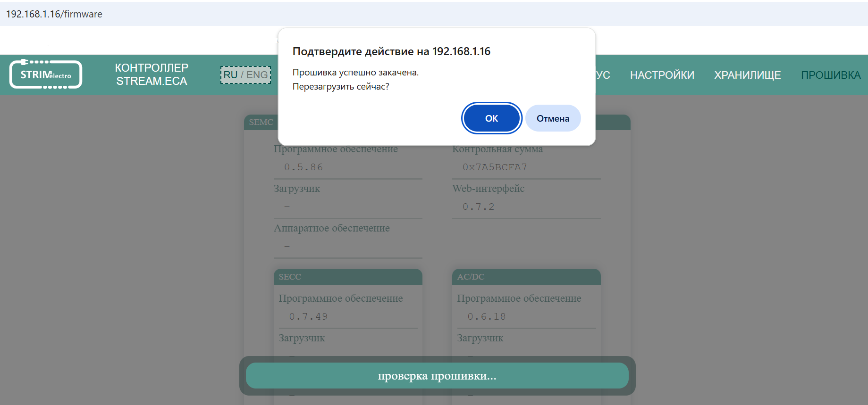Click the 'Перезагрузить сейчас?' dialog text
The width and height of the screenshot is (868, 405).
[341, 86]
